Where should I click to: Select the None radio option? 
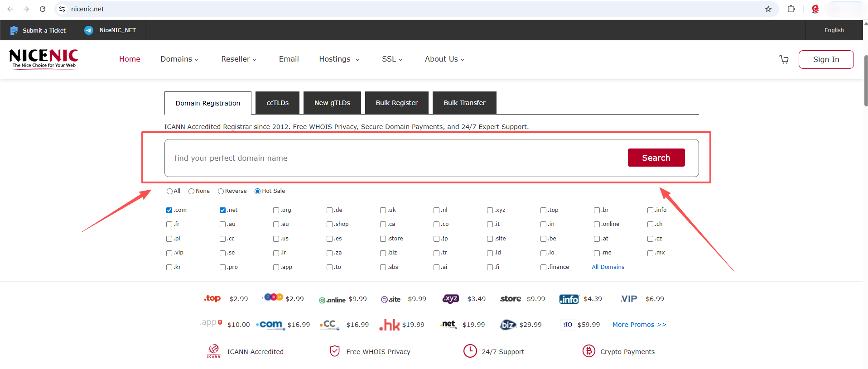(191, 191)
